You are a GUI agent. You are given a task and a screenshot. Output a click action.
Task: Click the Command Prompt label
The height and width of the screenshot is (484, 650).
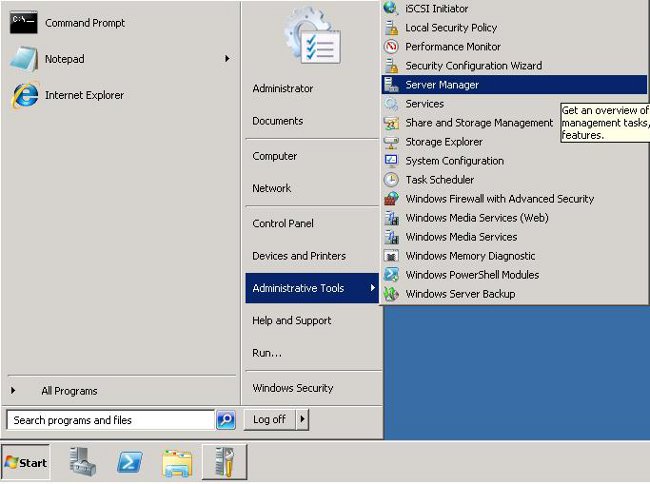85,23
